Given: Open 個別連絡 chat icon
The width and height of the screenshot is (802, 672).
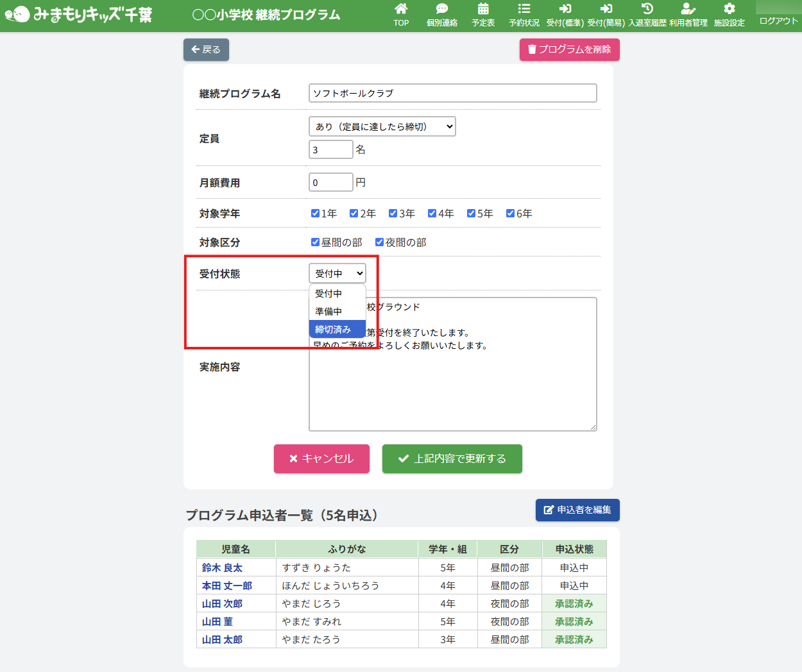Looking at the screenshot, I should (441, 9).
